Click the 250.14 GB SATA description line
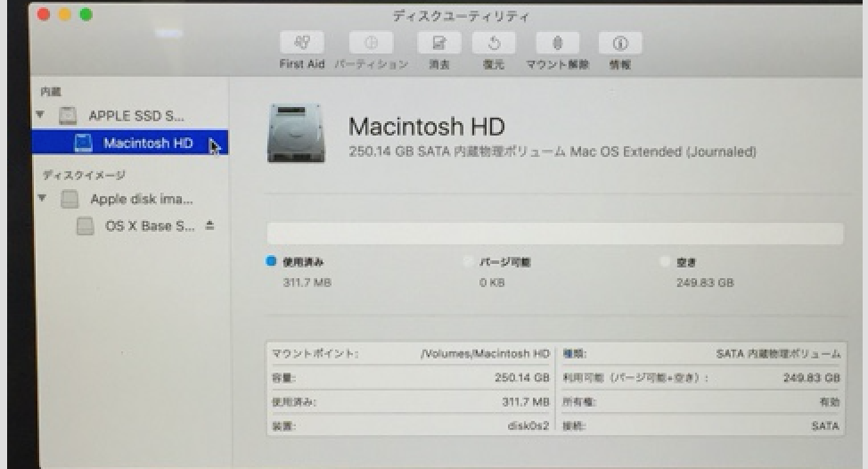The height and width of the screenshot is (469, 868). (553, 152)
